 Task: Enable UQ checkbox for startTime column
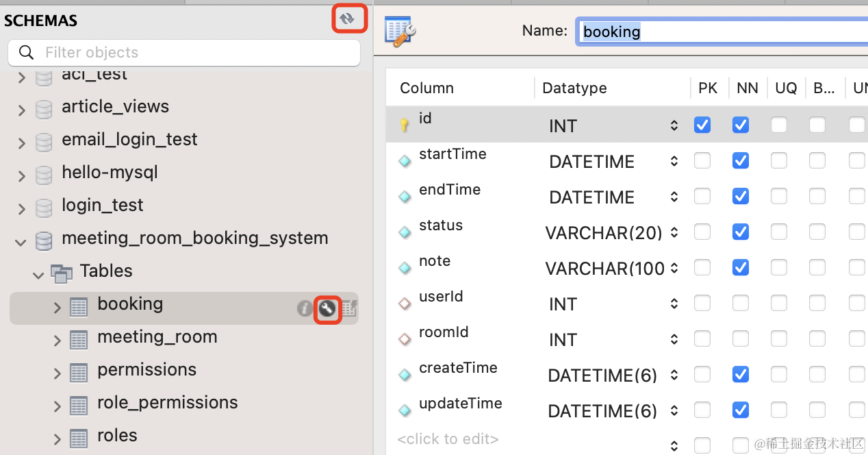[x=778, y=160]
